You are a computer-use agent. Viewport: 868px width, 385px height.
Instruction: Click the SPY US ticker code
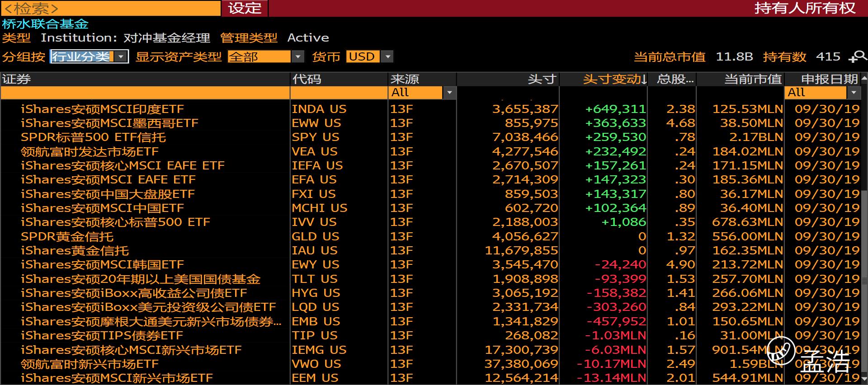pos(316,137)
